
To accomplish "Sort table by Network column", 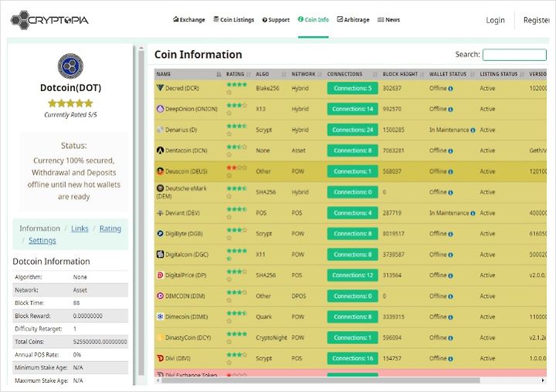I will [307, 74].
